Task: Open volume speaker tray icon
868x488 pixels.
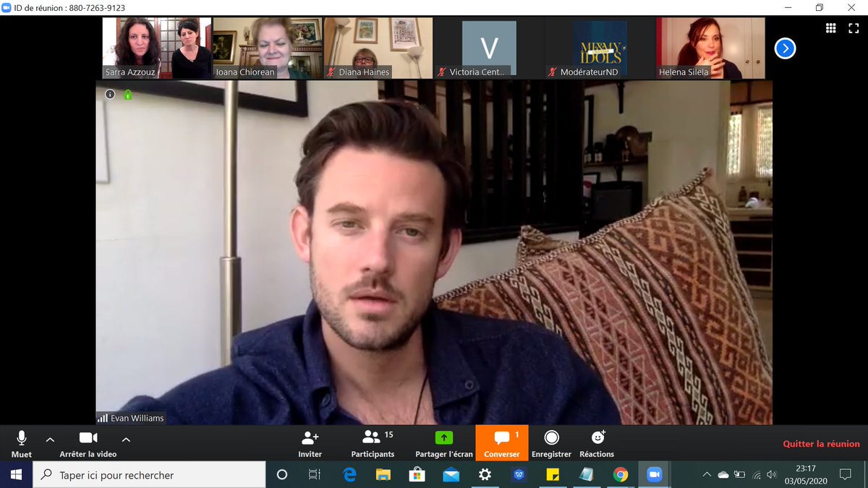Action: tap(772, 475)
